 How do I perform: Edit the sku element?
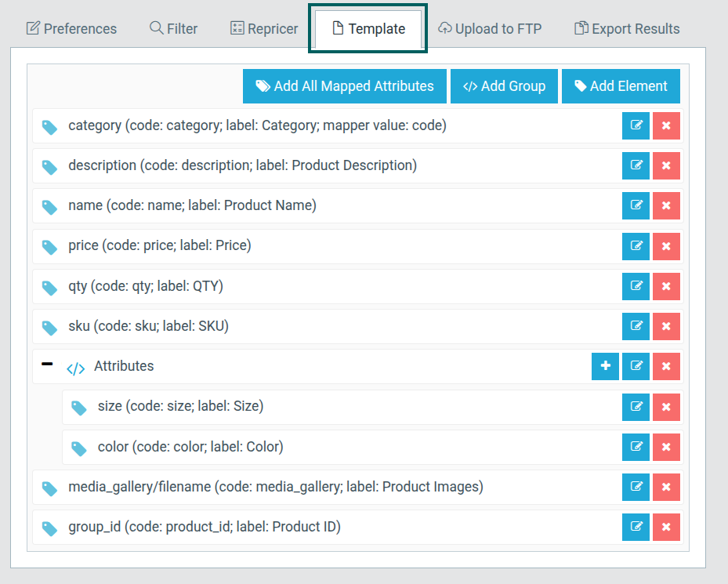(636, 327)
